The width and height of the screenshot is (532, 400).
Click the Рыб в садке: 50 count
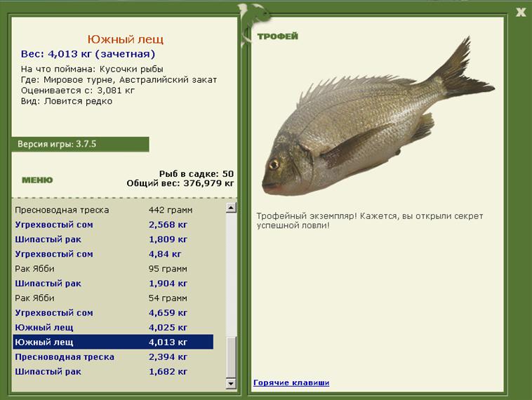(197, 174)
